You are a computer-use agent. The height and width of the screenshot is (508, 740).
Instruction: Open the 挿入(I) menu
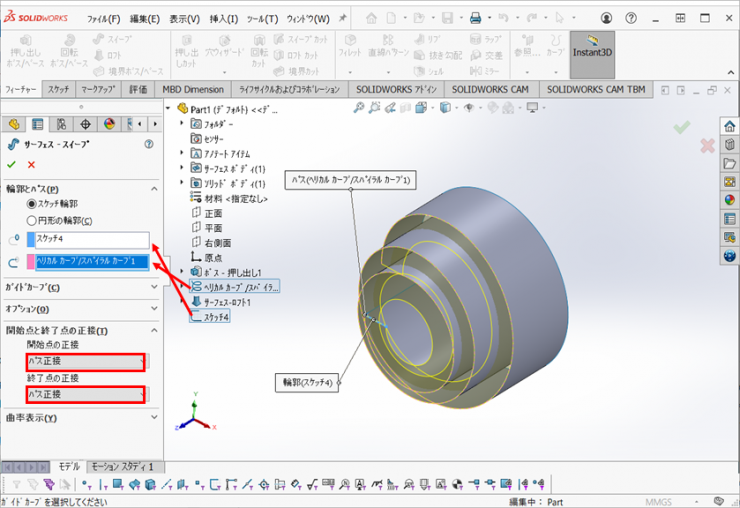(225, 19)
